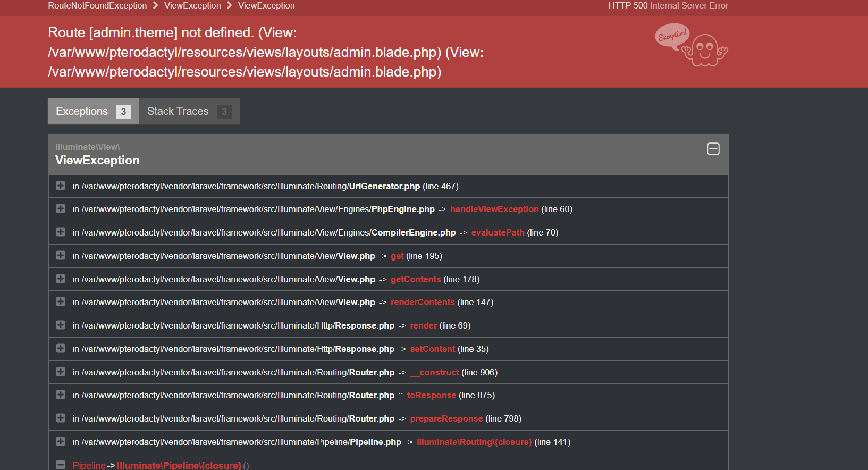Collapse the ViewException panel with minus icon
Image resolution: width=868 pixels, height=470 pixels.
point(713,149)
